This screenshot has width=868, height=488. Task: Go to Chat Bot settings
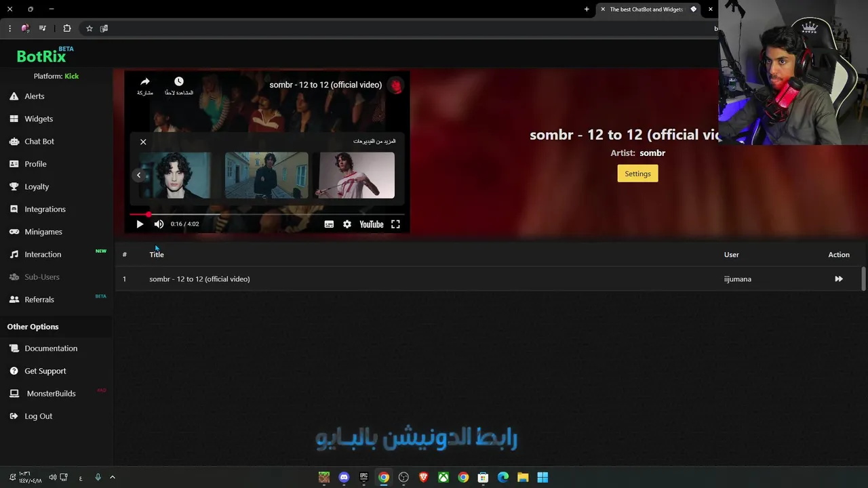point(39,142)
